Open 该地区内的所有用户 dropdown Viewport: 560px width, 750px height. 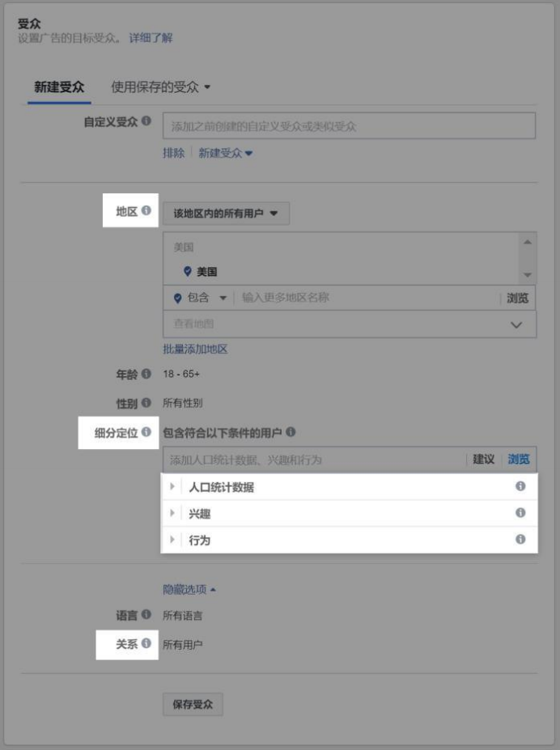226,214
